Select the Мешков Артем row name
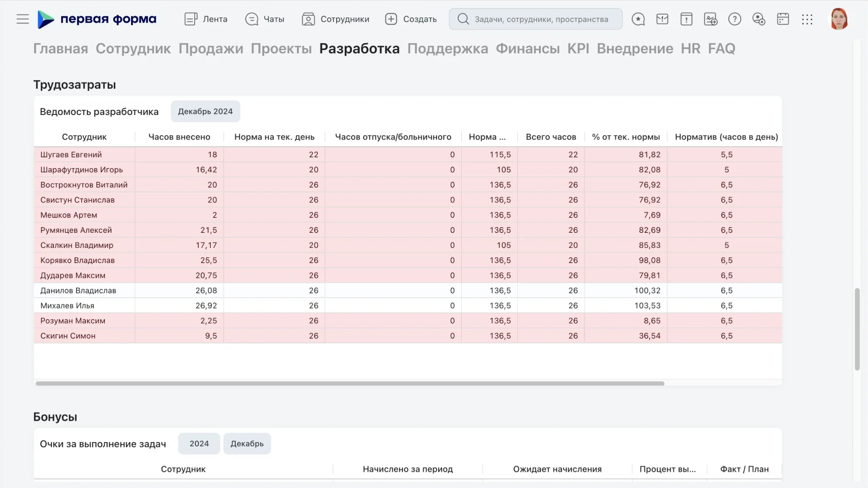The image size is (868, 488). click(69, 215)
